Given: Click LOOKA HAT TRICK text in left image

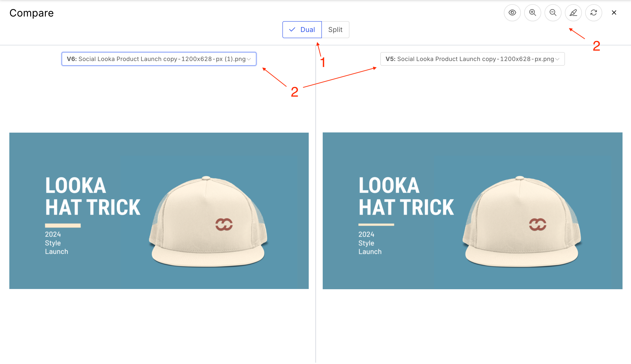Looking at the screenshot, I should (x=93, y=196).
